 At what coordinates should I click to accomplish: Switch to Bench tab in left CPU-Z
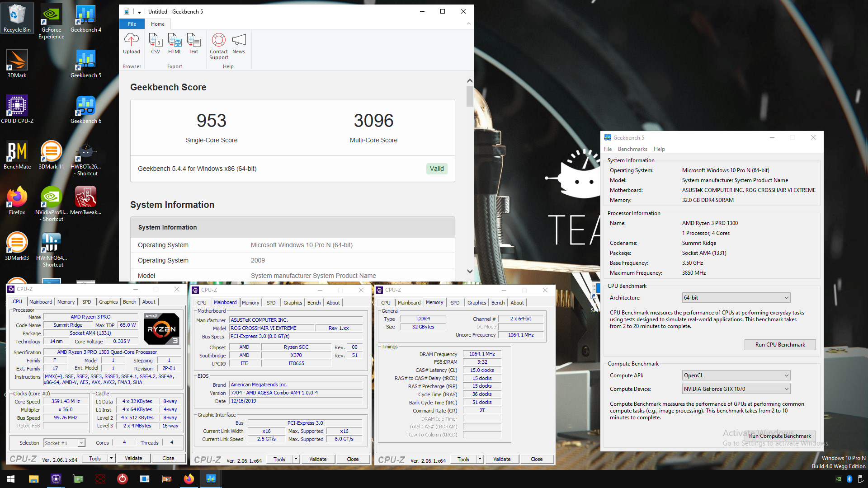click(129, 302)
